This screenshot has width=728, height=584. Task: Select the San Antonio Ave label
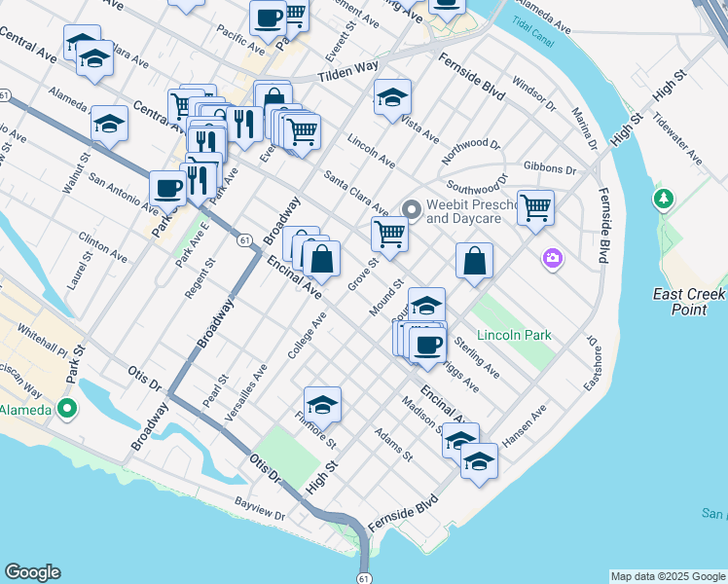(124, 194)
